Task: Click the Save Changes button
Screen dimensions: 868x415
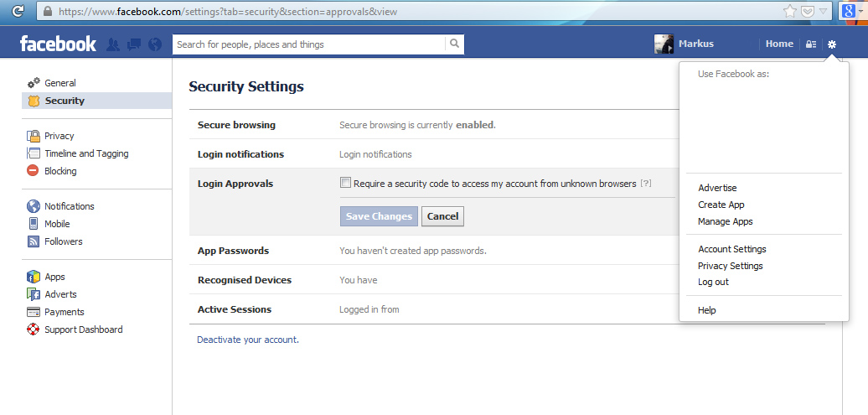Action: [380, 216]
